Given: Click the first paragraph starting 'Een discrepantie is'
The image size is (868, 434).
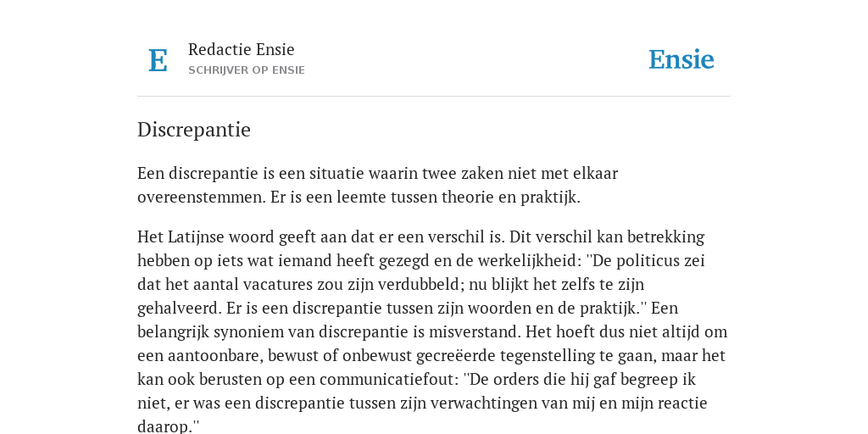Looking at the screenshot, I should [377, 185].
